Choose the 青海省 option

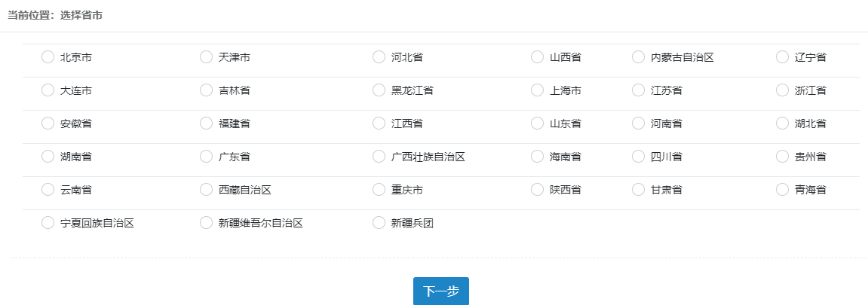tap(782, 190)
